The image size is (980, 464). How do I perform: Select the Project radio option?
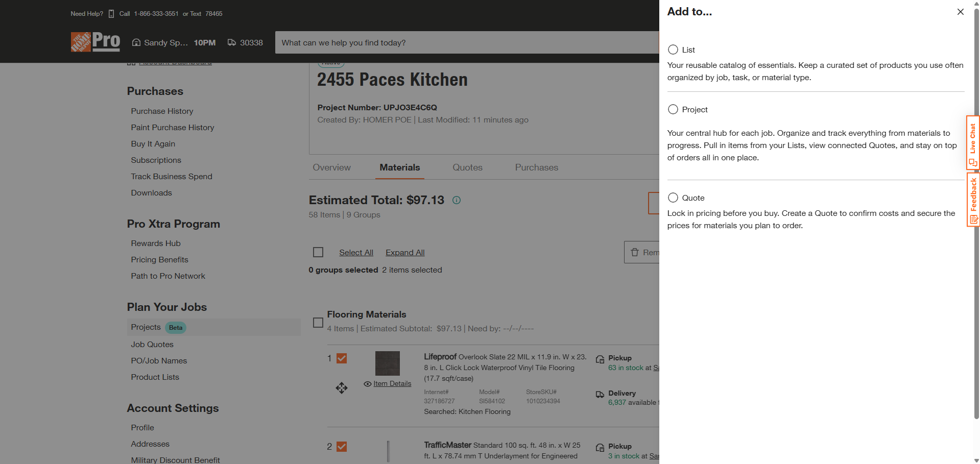(x=673, y=109)
